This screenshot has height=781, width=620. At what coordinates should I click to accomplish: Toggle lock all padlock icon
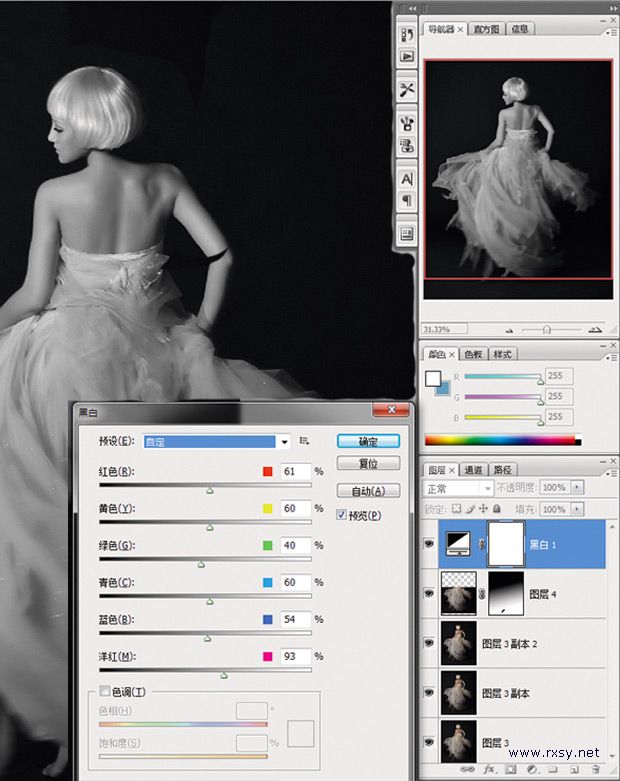(x=496, y=509)
